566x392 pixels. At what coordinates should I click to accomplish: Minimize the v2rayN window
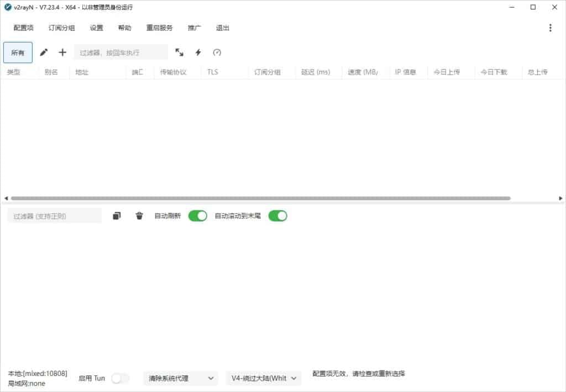pos(512,7)
